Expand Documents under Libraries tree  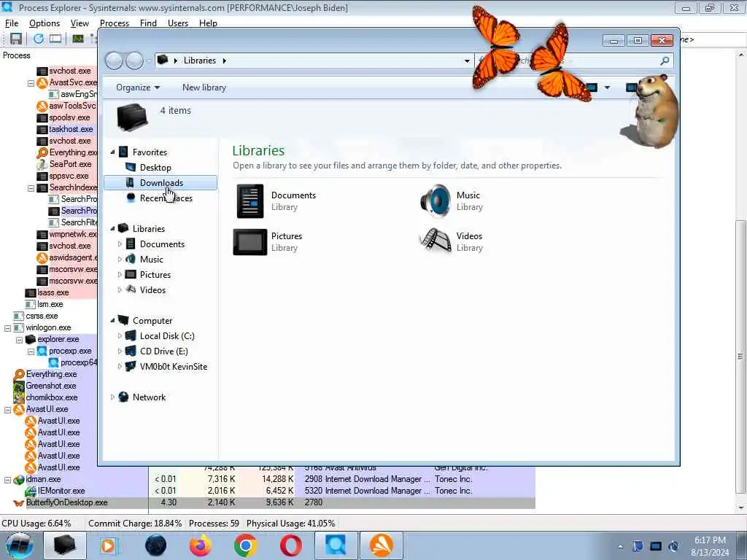point(120,244)
